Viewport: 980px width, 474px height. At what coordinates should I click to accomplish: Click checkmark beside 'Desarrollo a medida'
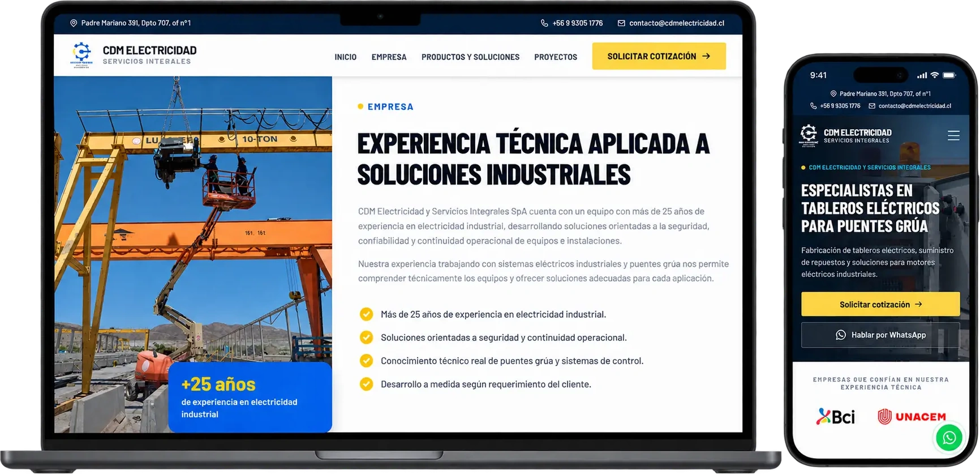(x=366, y=384)
